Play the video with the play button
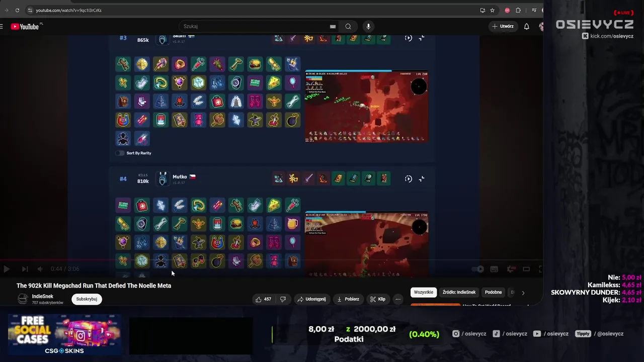The image size is (644, 362). [x=7, y=269]
